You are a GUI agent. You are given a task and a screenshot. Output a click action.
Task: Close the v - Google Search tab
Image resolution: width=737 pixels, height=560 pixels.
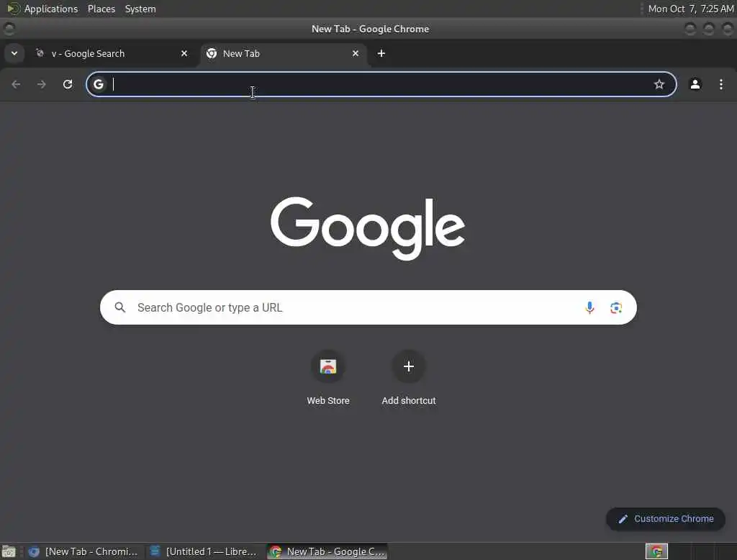pos(184,53)
